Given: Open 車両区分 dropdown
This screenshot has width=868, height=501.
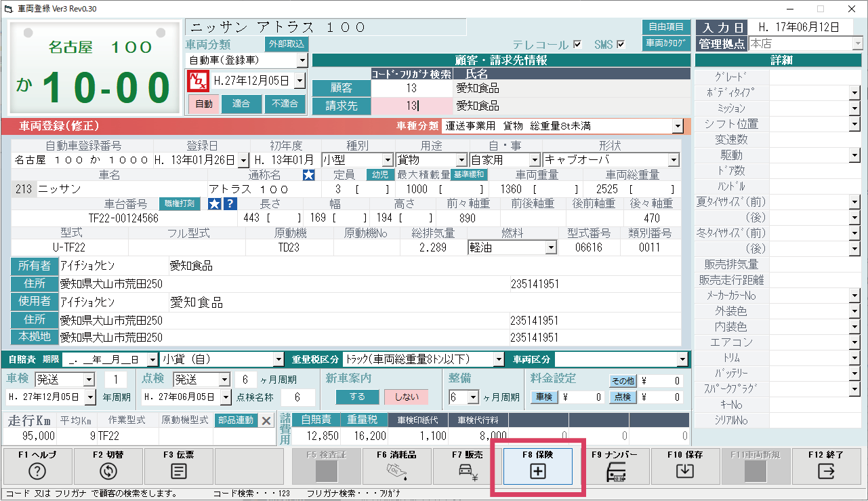Looking at the screenshot, I should point(682,359).
